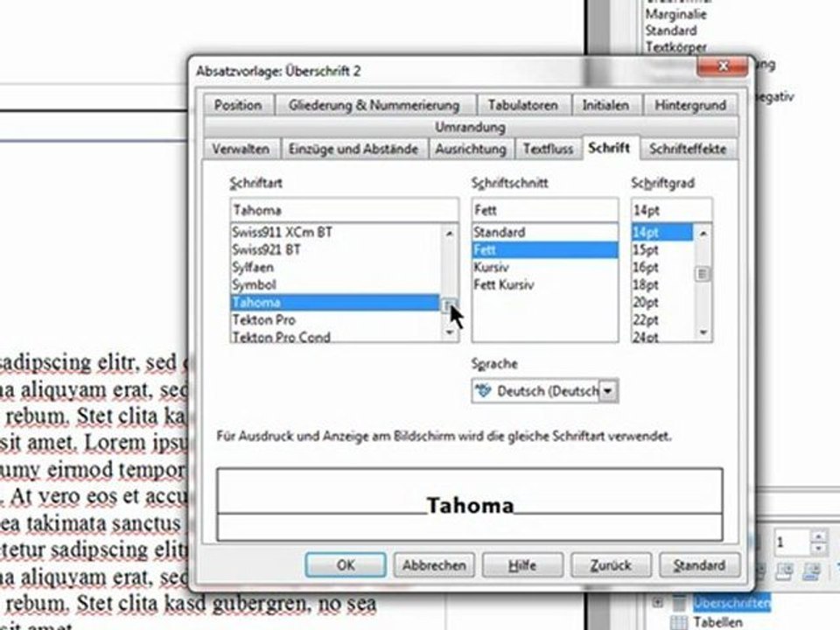Click the blue navigator toolbar icon right of it

pos(812,572)
